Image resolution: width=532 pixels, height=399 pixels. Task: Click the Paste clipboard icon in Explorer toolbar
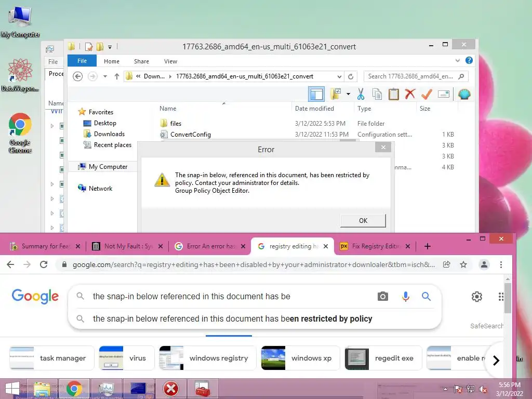tap(394, 95)
